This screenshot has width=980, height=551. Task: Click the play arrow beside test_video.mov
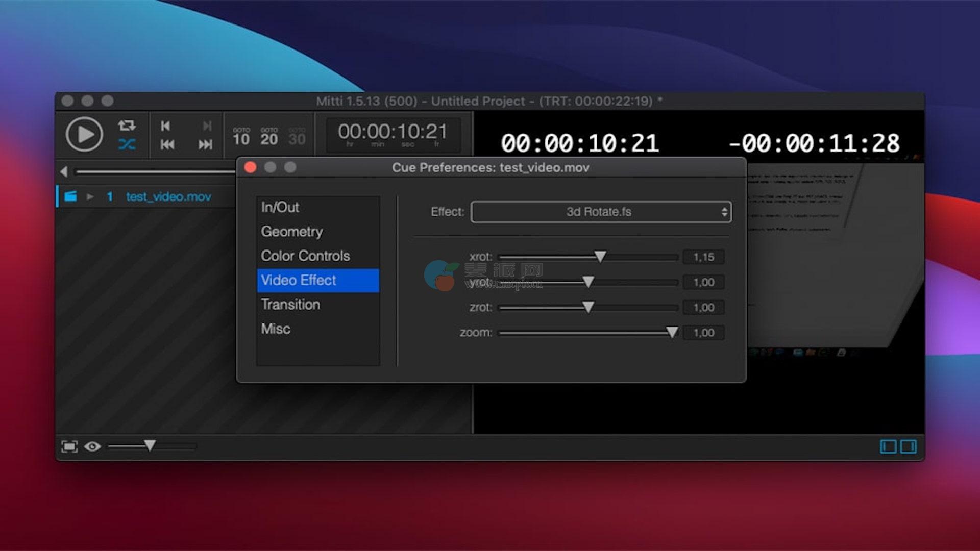point(90,196)
